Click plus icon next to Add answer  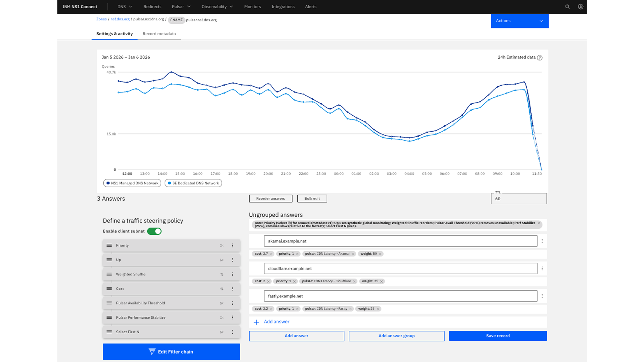pos(256,322)
